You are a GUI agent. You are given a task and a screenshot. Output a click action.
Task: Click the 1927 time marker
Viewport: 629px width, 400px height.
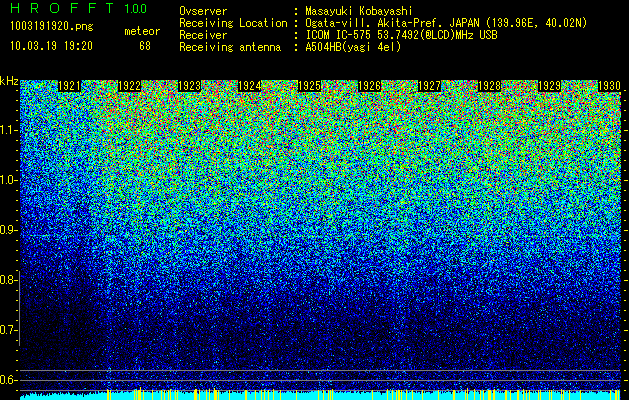[x=429, y=86]
